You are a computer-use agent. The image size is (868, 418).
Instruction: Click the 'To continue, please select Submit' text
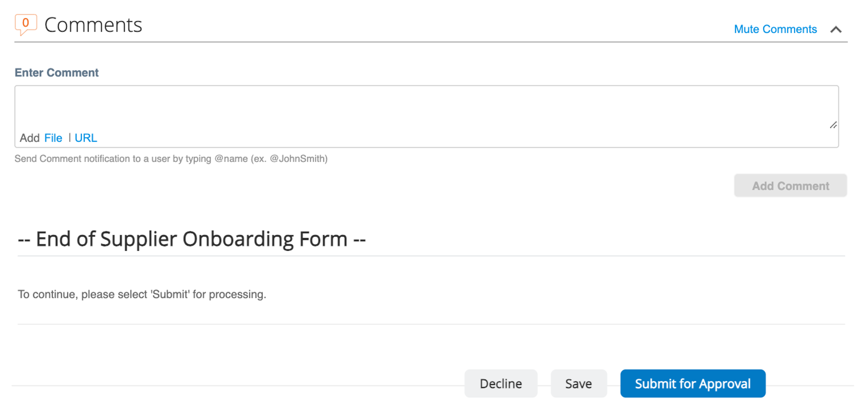pyautogui.click(x=142, y=294)
